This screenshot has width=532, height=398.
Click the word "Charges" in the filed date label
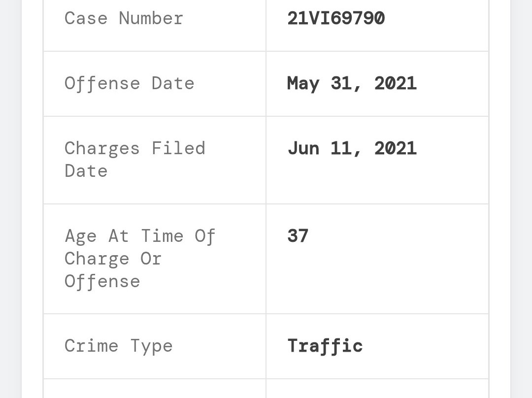(102, 148)
